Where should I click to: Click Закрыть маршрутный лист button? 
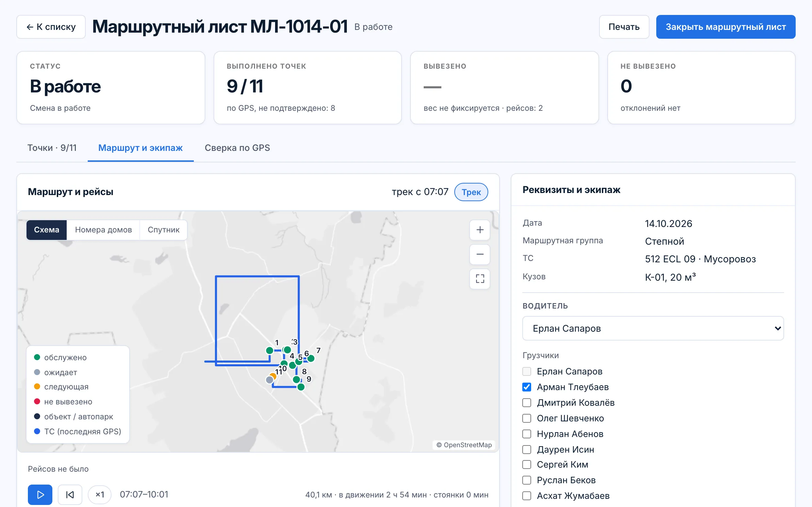pyautogui.click(x=726, y=27)
